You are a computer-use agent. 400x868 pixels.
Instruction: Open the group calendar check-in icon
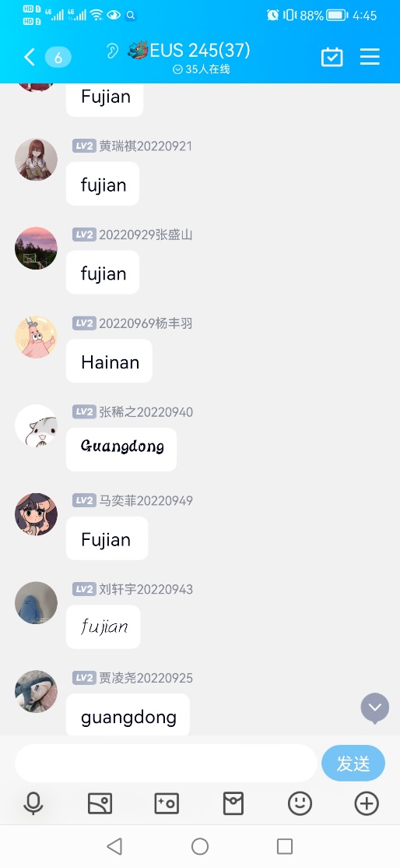click(x=332, y=57)
